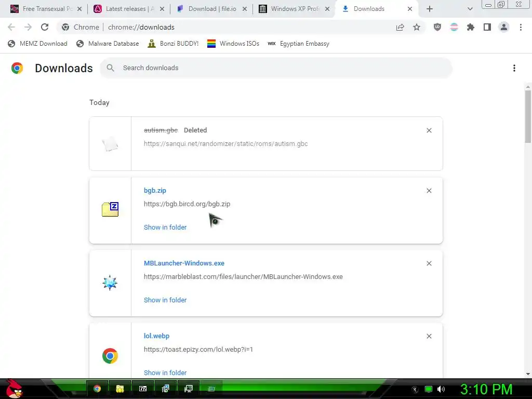
Task: Click the https://bgb.bircd.org/bgb.zip source URL
Action: pos(187,204)
